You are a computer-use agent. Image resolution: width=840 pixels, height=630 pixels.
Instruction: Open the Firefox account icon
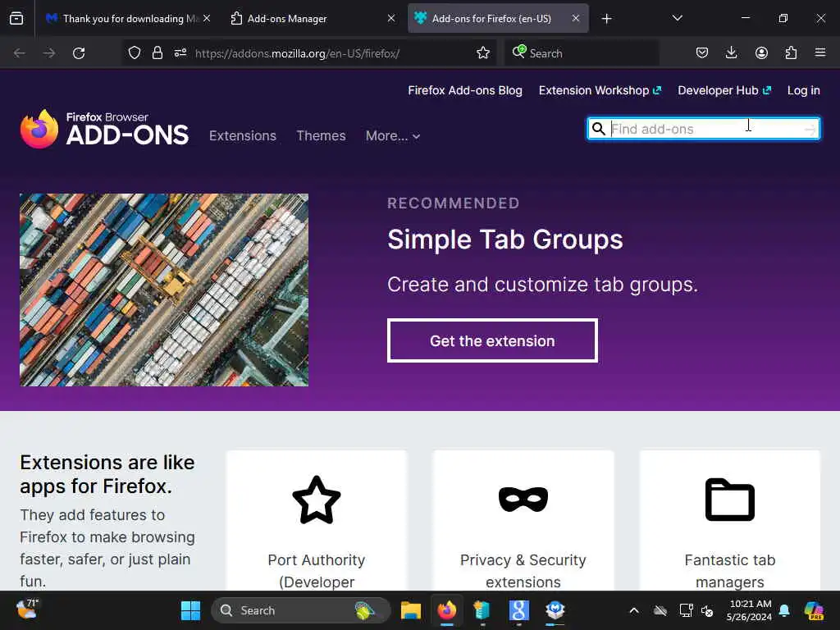(761, 52)
